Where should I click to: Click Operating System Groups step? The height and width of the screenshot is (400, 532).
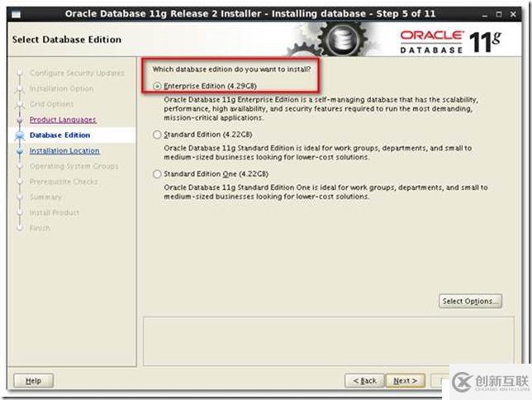pos(74,166)
